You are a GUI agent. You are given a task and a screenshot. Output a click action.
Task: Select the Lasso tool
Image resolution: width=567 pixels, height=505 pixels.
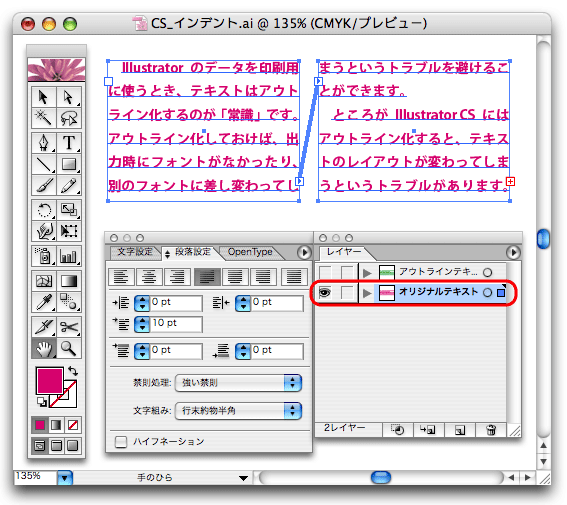[69, 117]
